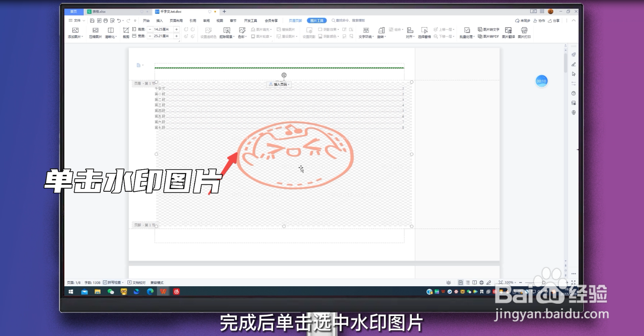Click the print preview icon in quick toolbar

[x=112, y=21]
